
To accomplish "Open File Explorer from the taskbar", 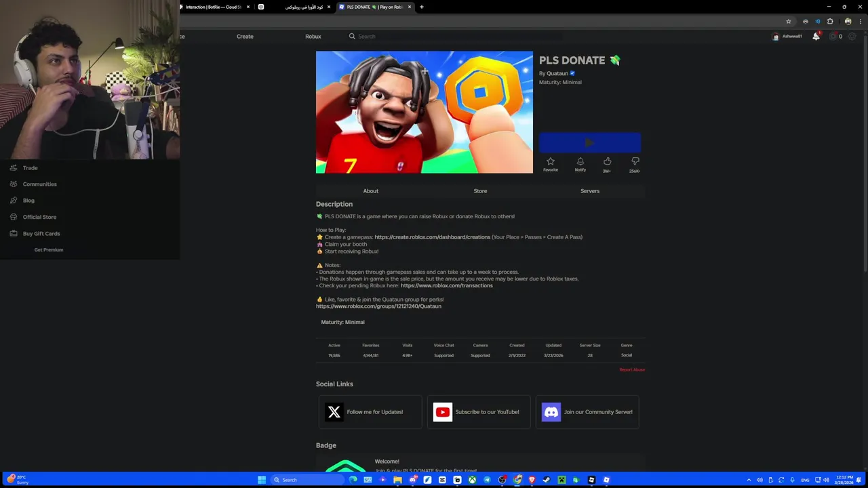I will point(397,480).
